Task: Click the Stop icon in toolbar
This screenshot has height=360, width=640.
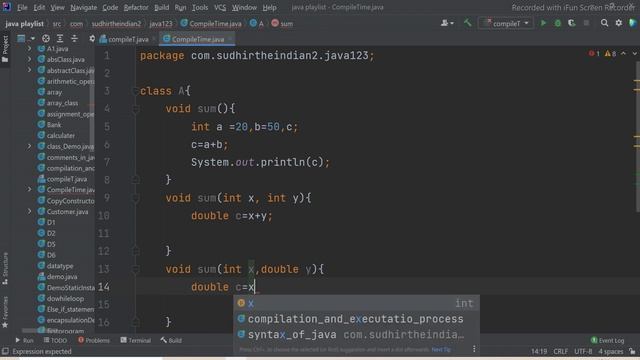Action: point(586,23)
